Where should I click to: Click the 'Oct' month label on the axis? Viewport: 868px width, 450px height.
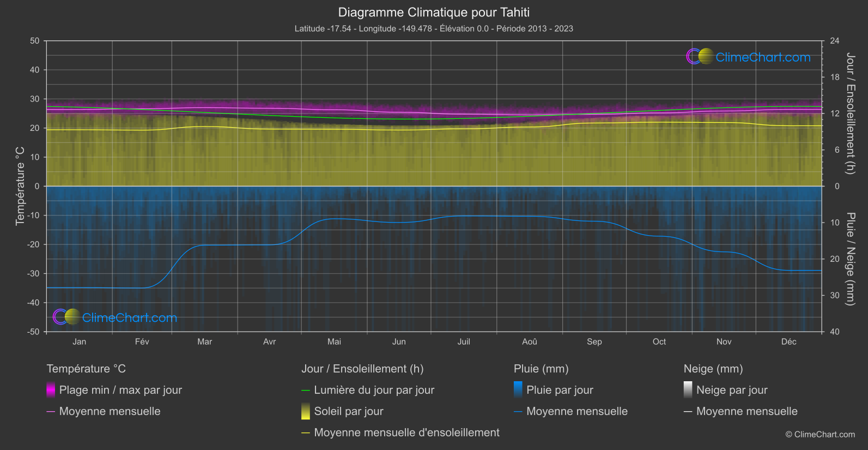pyautogui.click(x=659, y=341)
